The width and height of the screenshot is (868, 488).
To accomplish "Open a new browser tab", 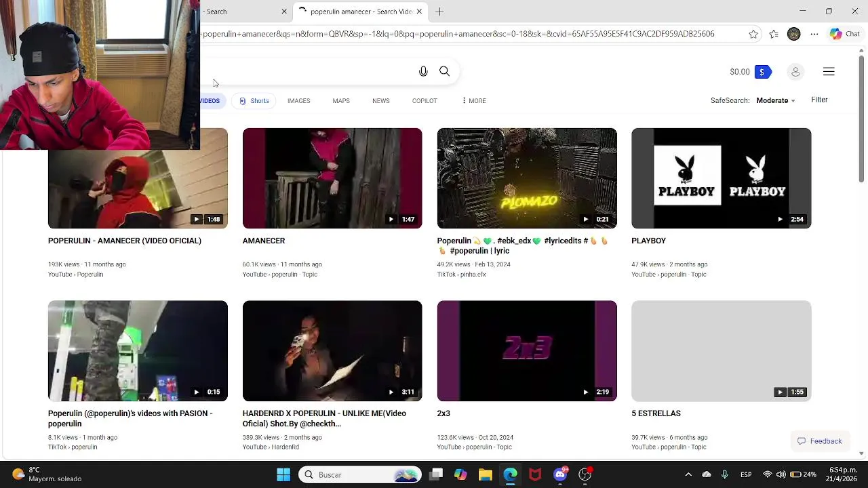I will tap(439, 12).
